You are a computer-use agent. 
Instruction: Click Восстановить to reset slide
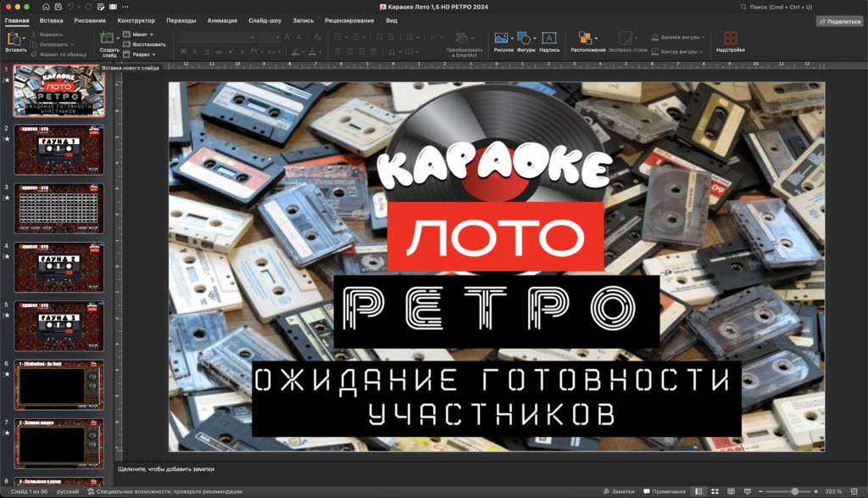point(144,44)
